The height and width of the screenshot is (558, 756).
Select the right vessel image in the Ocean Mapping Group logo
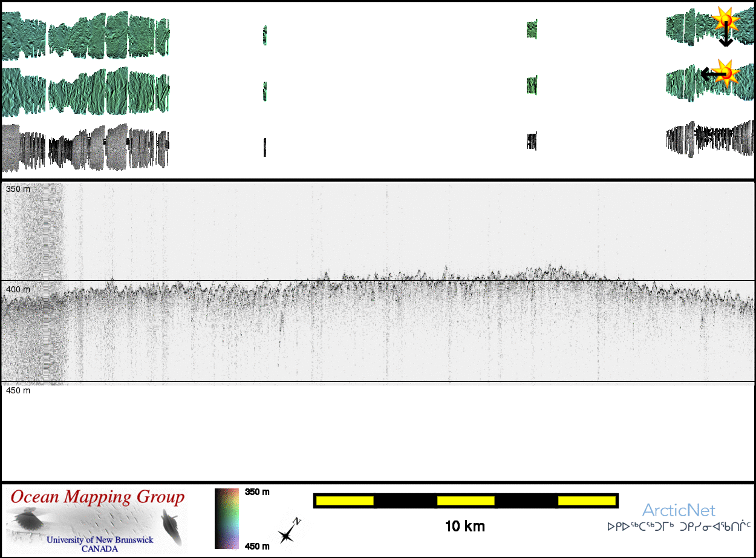tap(171, 525)
